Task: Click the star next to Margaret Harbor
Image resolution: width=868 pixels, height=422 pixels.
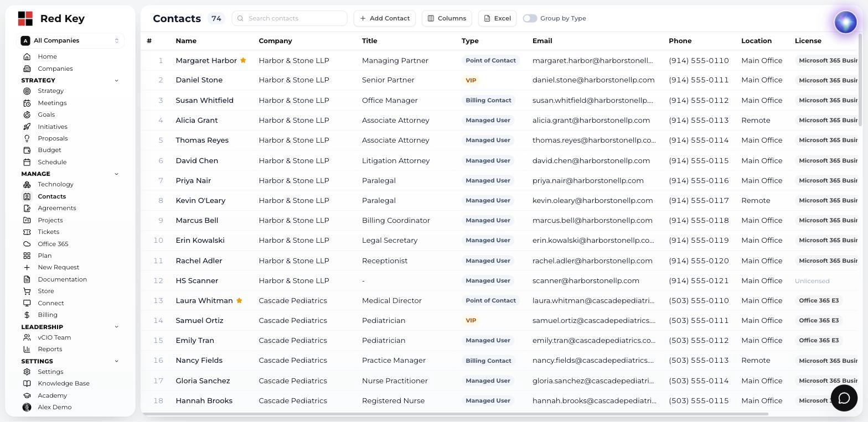Action: 243,60
